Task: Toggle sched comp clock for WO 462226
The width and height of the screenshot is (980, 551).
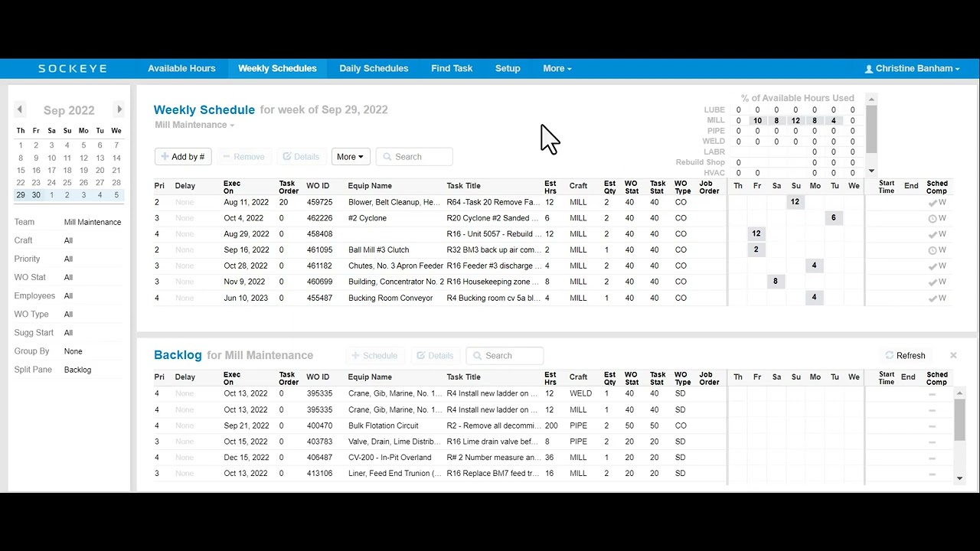Action: pos(933,218)
